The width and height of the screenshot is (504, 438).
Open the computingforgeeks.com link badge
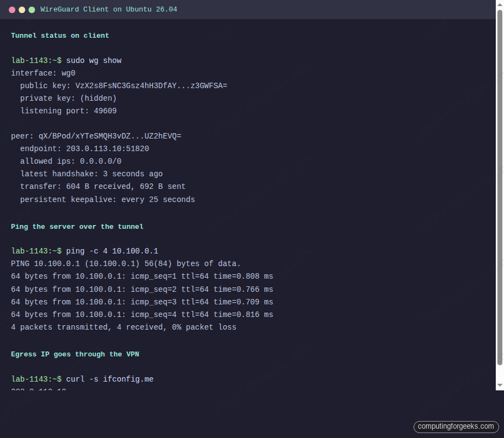point(456,427)
